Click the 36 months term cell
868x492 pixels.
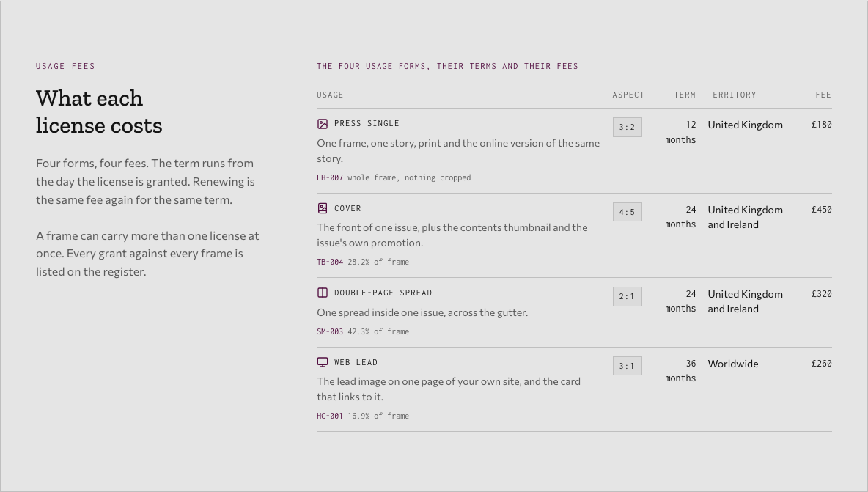(680, 371)
